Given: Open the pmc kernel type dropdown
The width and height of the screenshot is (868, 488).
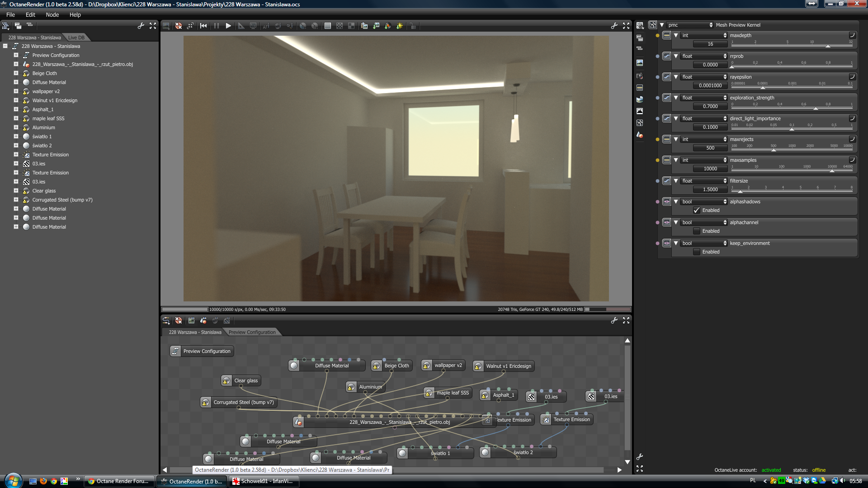Looking at the screenshot, I should pos(690,25).
